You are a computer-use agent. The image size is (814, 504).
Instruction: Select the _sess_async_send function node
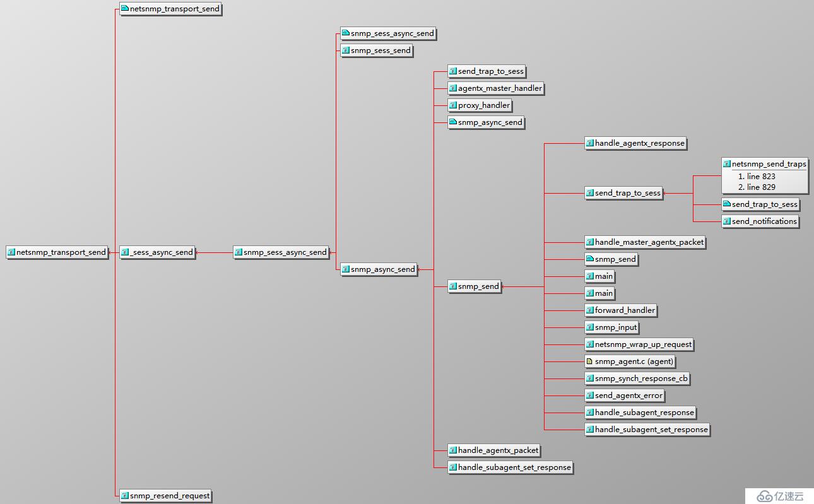point(157,252)
